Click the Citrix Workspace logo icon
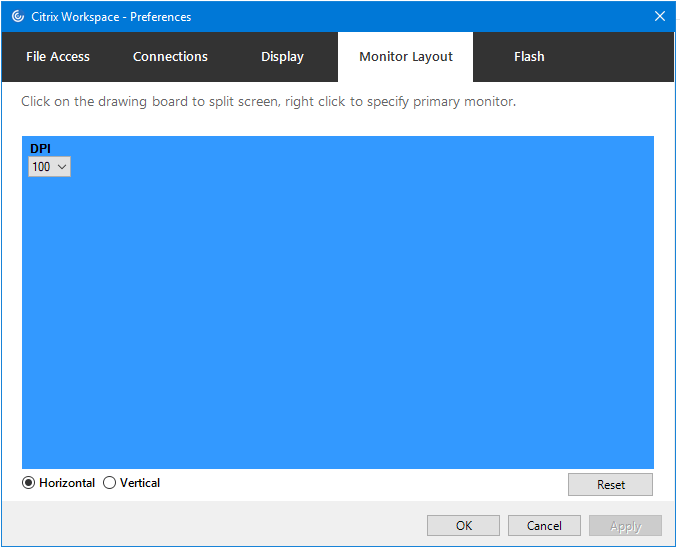This screenshot has width=680, height=550. [18, 16]
